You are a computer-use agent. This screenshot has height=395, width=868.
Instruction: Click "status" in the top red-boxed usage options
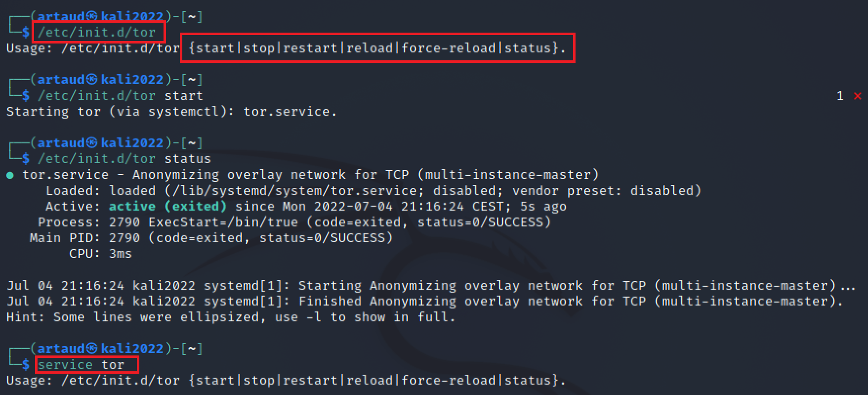pos(527,48)
